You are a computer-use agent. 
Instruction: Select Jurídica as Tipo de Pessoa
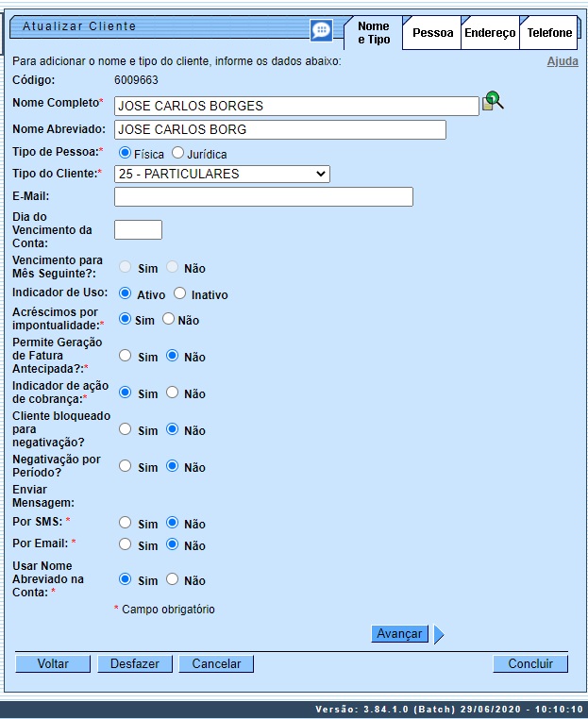point(177,153)
